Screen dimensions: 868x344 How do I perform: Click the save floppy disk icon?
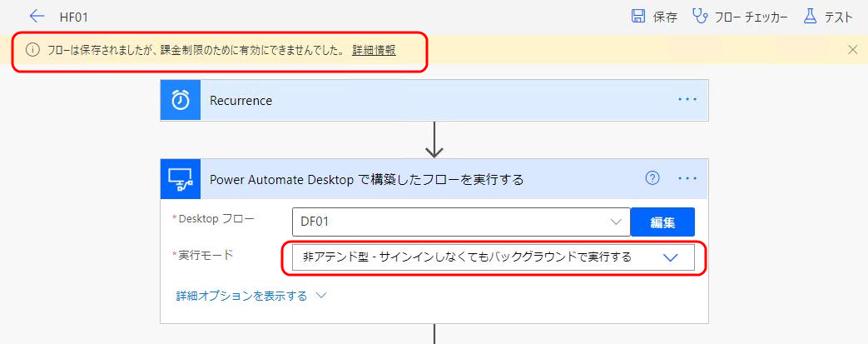(x=638, y=16)
